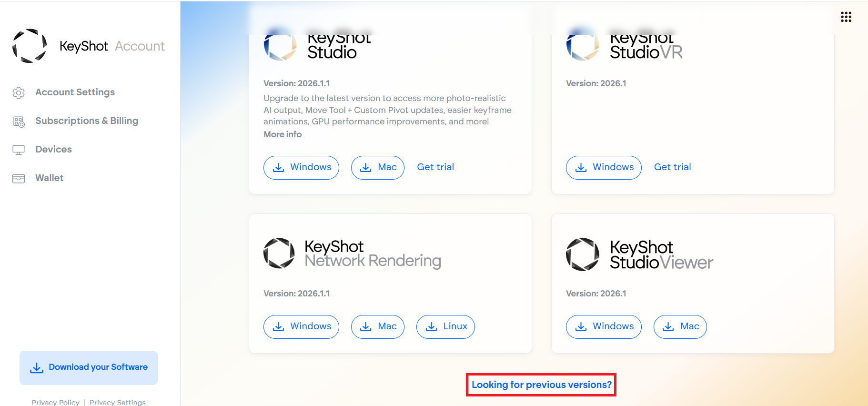Click the KeyShot Account logo
Screen dimensions: 868x406
[89, 46]
